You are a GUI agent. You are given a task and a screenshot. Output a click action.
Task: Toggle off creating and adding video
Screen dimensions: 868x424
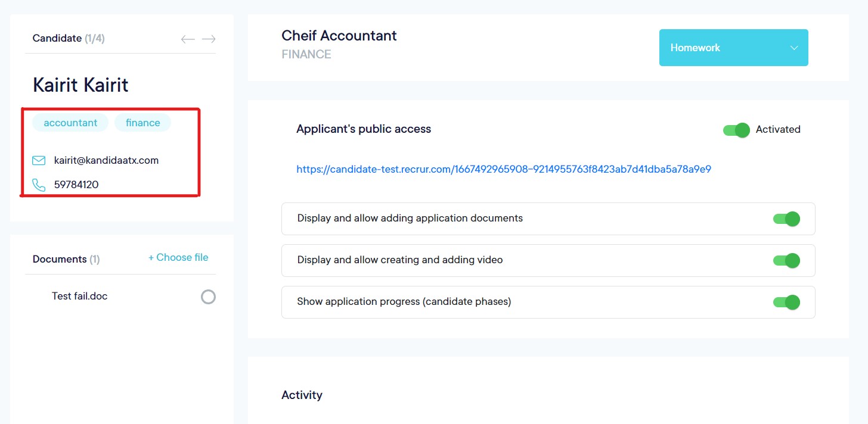(786, 260)
